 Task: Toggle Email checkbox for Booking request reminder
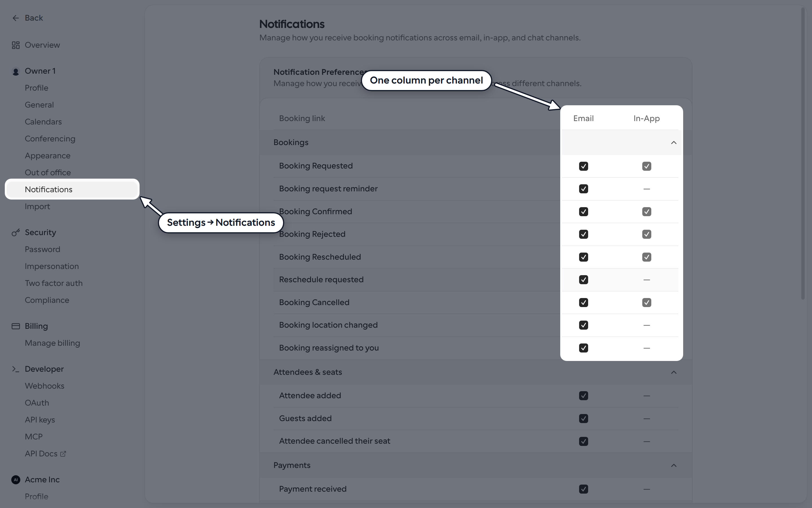pos(584,189)
